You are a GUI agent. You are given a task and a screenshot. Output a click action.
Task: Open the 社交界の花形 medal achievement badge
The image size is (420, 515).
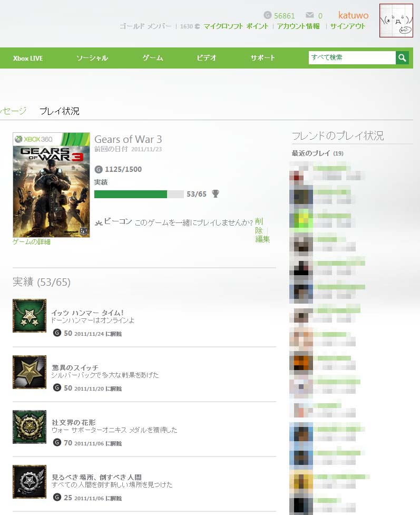tap(30, 426)
